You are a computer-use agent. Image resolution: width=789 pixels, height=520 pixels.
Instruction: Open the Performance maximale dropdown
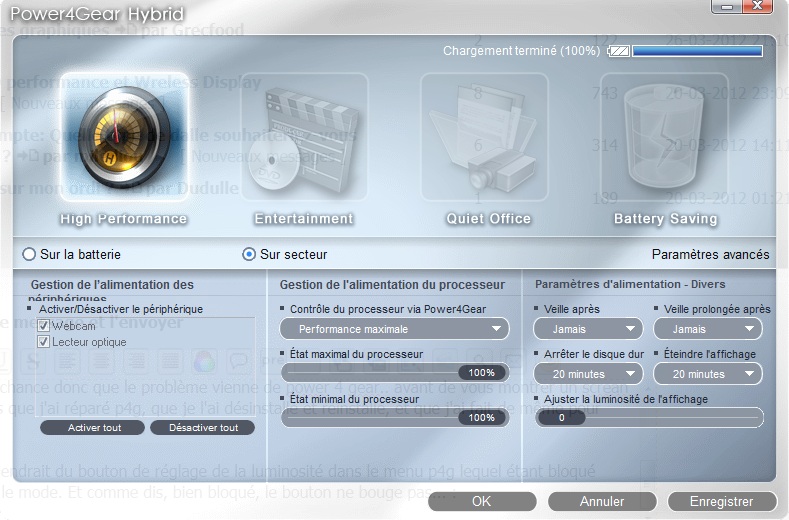pos(395,328)
